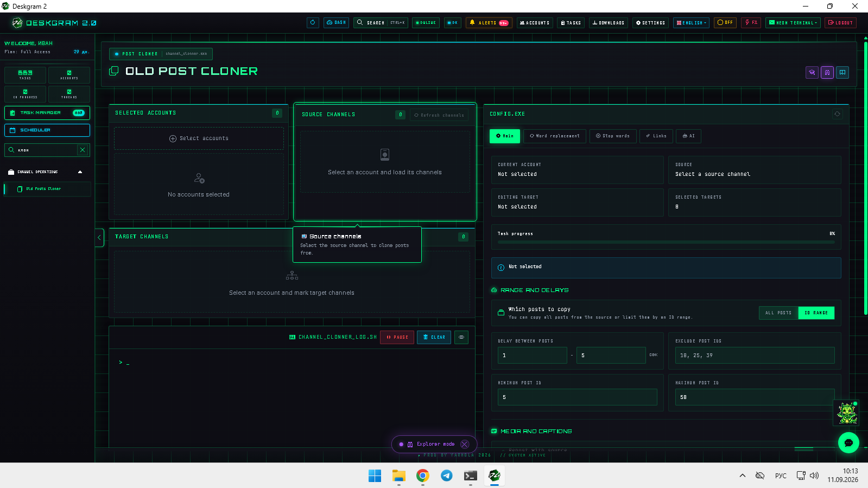
Task: Click the maximum delay field with value 5
Action: click(x=611, y=356)
